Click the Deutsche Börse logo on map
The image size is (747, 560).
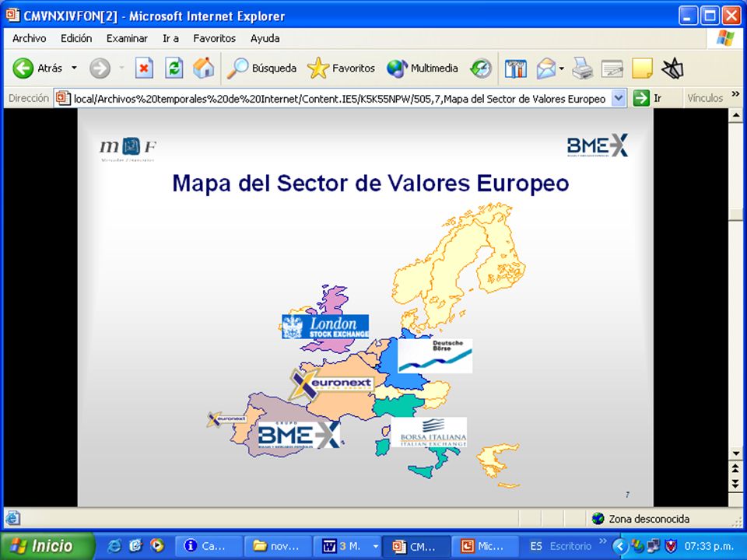435,355
